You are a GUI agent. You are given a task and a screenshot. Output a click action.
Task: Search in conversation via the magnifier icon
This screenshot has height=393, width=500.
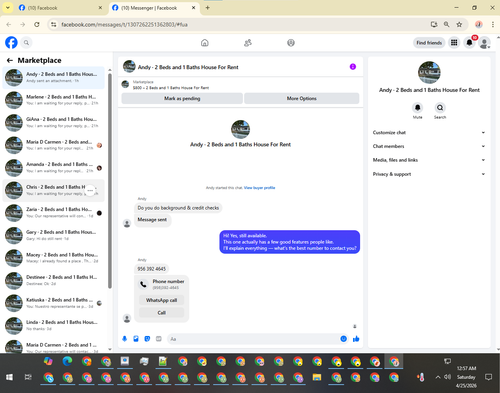[x=440, y=108]
